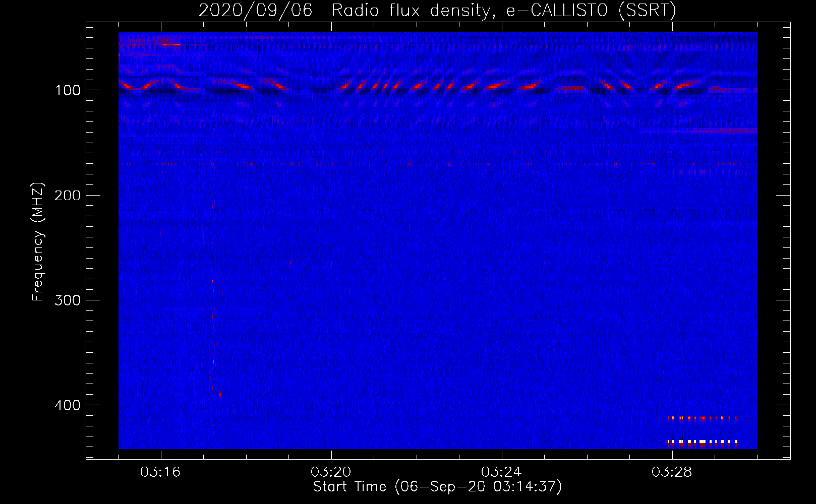Click the 03:24 time tick label

(501, 472)
